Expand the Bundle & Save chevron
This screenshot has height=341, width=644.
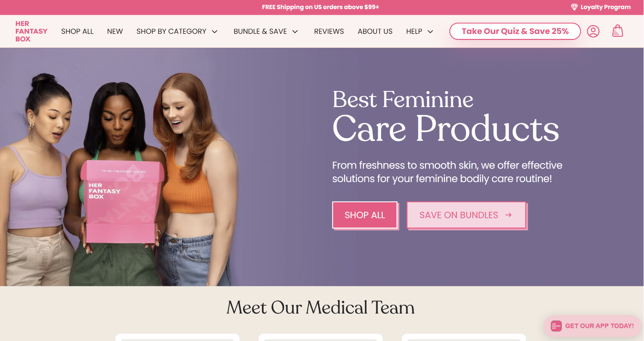pos(295,32)
